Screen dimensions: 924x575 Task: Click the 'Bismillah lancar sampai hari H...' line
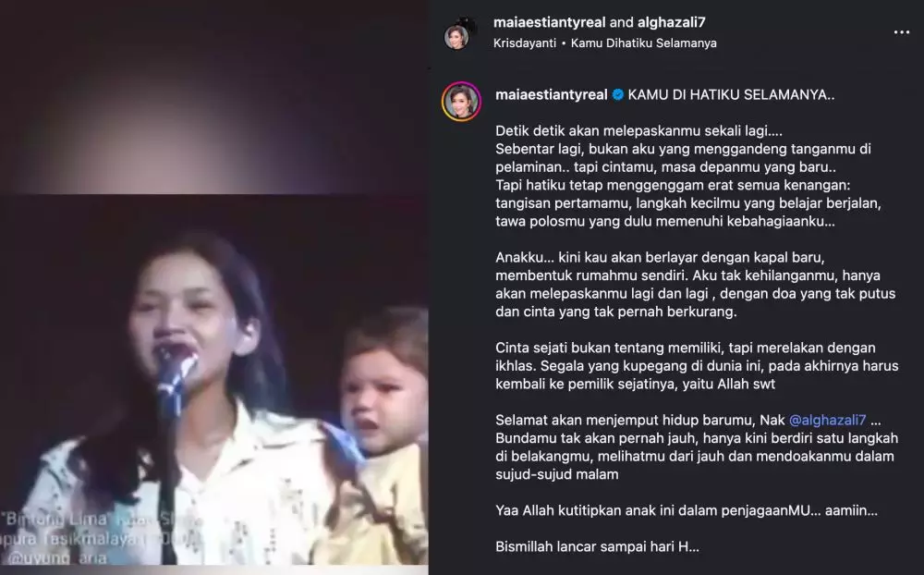[x=597, y=546]
